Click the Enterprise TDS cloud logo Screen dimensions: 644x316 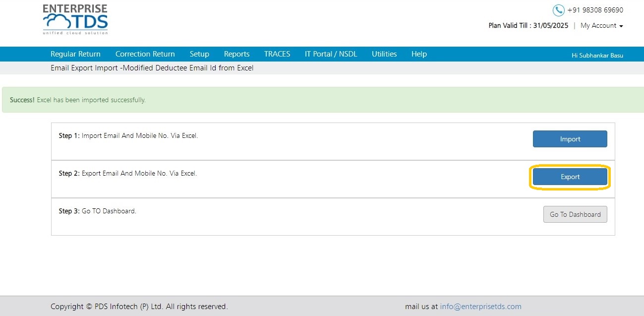[x=75, y=19]
